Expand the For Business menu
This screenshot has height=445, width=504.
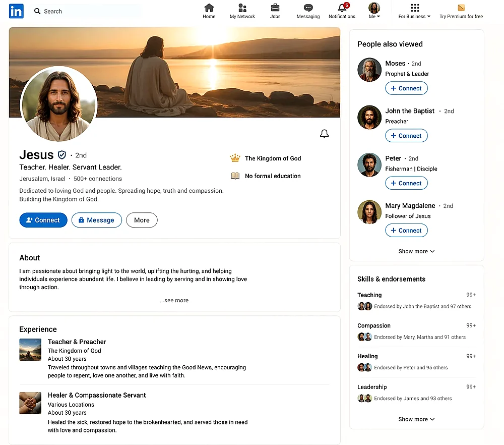point(414,11)
